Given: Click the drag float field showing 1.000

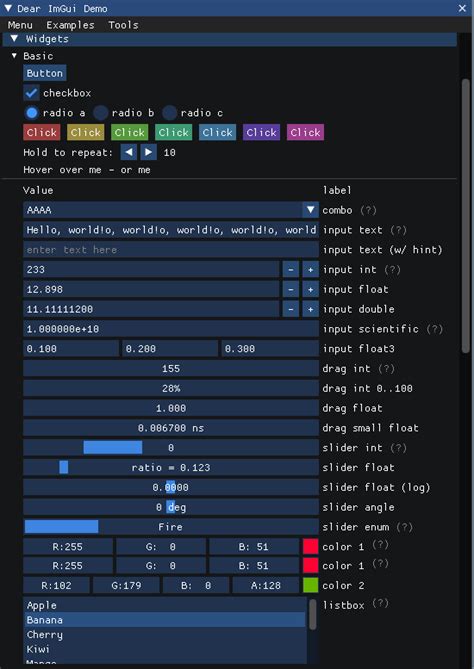Looking at the screenshot, I should pyautogui.click(x=171, y=408).
